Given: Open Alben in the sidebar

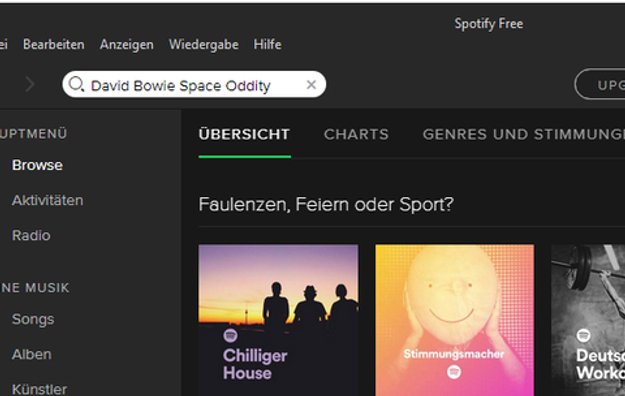Looking at the screenshot, I should pos(32,354).
